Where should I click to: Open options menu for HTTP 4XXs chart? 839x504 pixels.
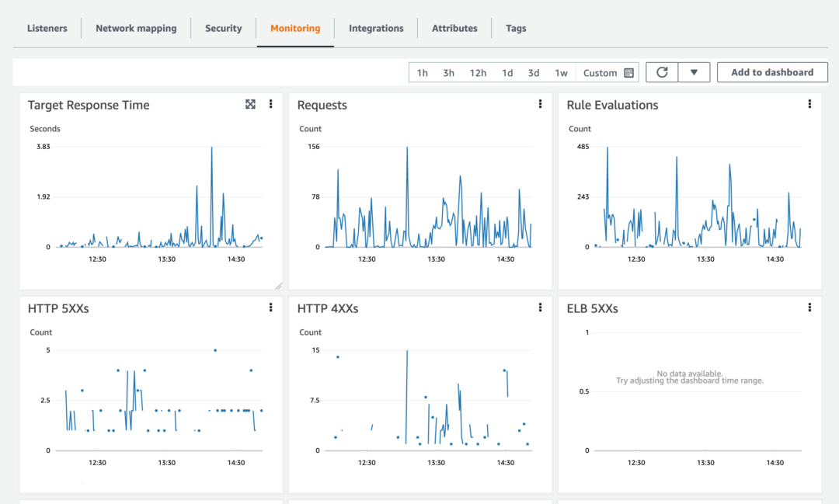pyautogui.click(x=540, y=307)
